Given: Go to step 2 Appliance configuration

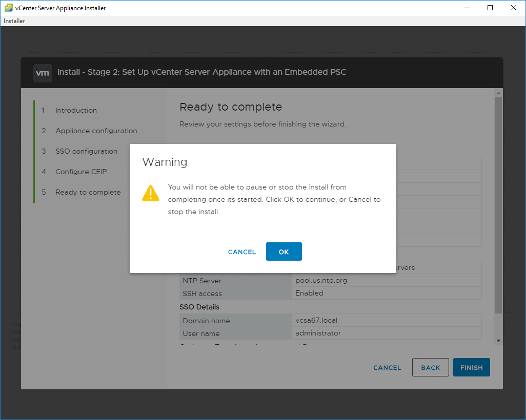Looking at the screenshot, I should 96,131.
